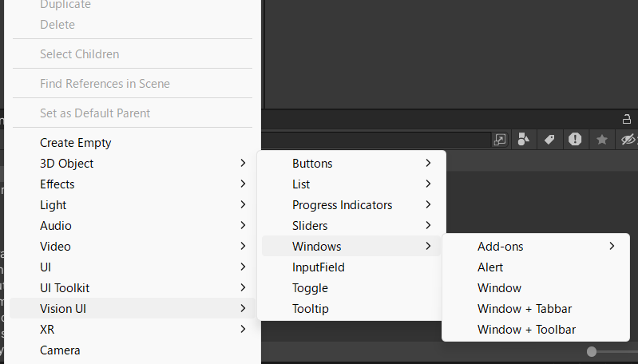
Task: Click the search by label tag icon
Action: [549, 140]
